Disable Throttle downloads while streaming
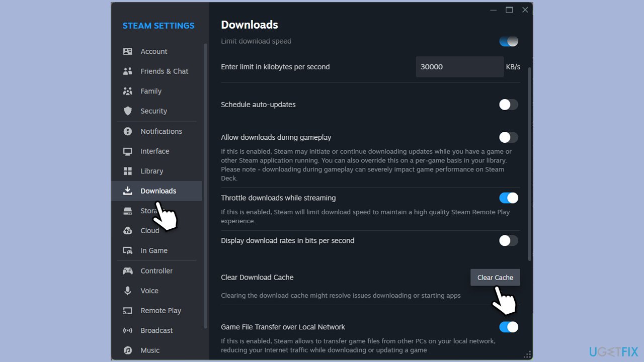Image resolution: width=644 pixels, height=362 pixels. 508,198
